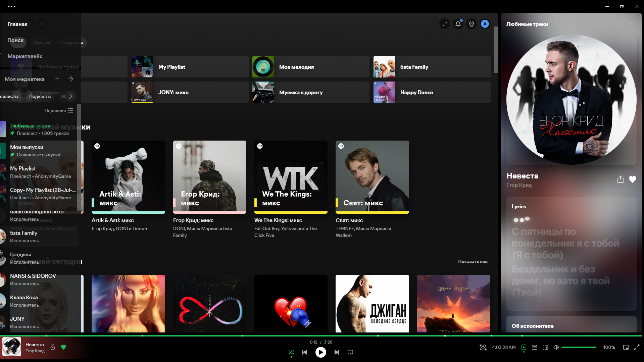Open the 5sta Family artist in the library
This screenshot has width=644, height=362.
click(x=39, y=237)
